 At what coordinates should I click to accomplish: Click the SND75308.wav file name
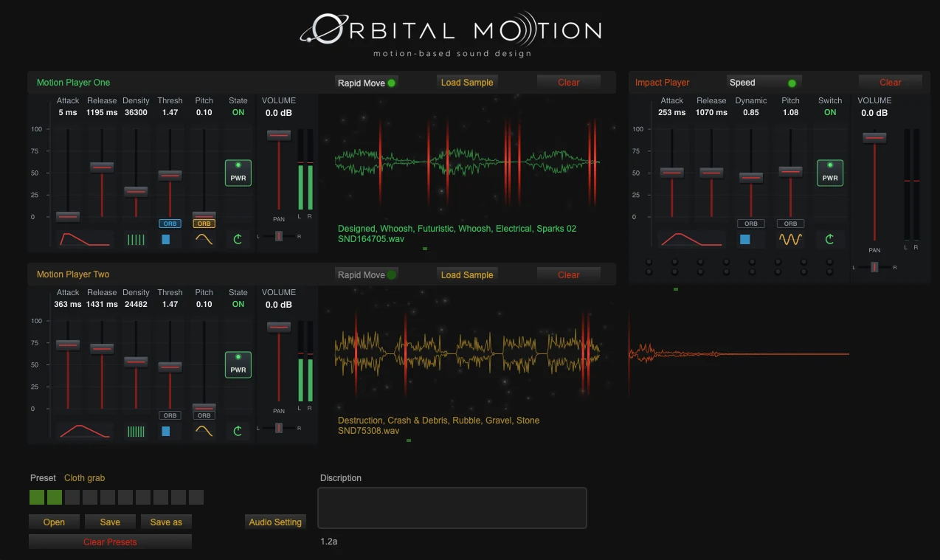369,431
